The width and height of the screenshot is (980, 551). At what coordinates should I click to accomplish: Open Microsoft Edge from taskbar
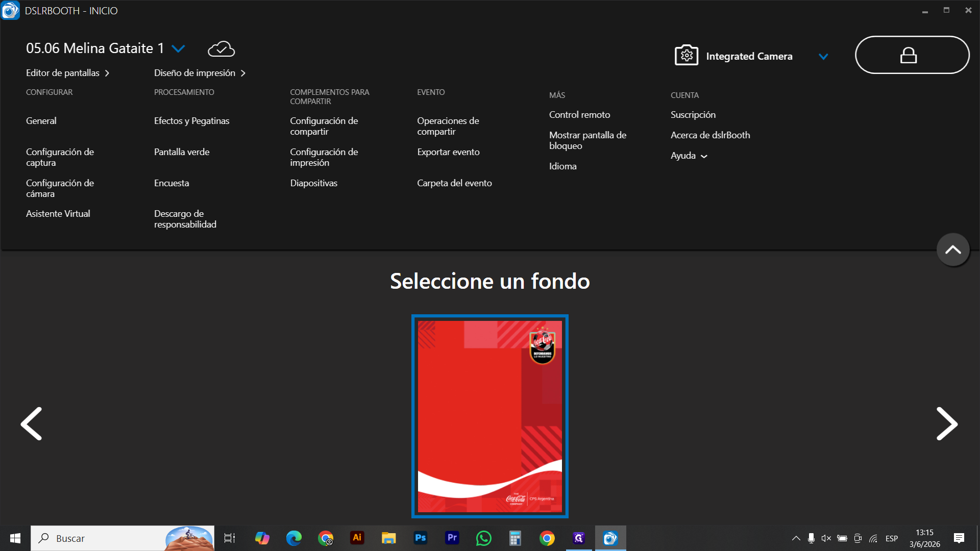[293, 538]
